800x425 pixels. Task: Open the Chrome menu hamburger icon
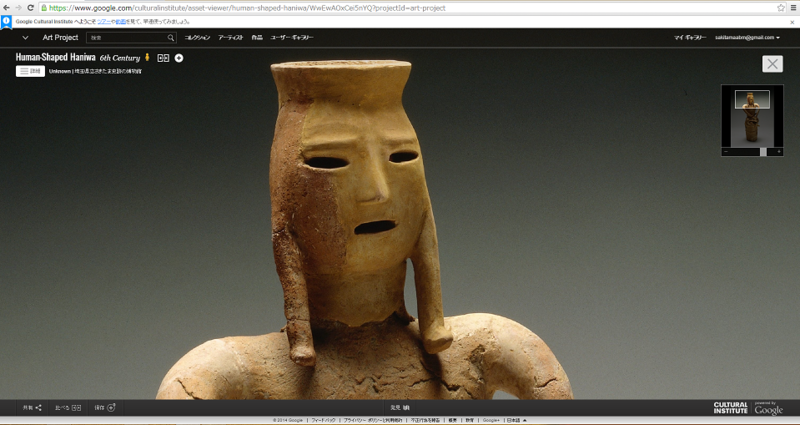tap(793, 8)
